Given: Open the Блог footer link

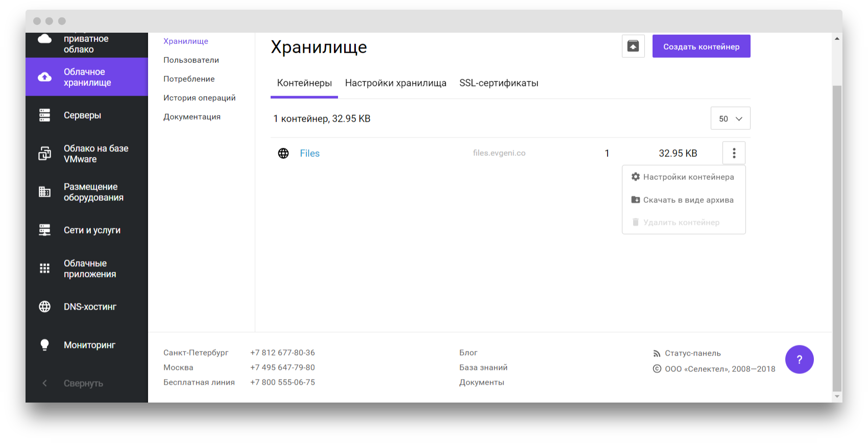Looking at the screenshot, I should 468,353.
